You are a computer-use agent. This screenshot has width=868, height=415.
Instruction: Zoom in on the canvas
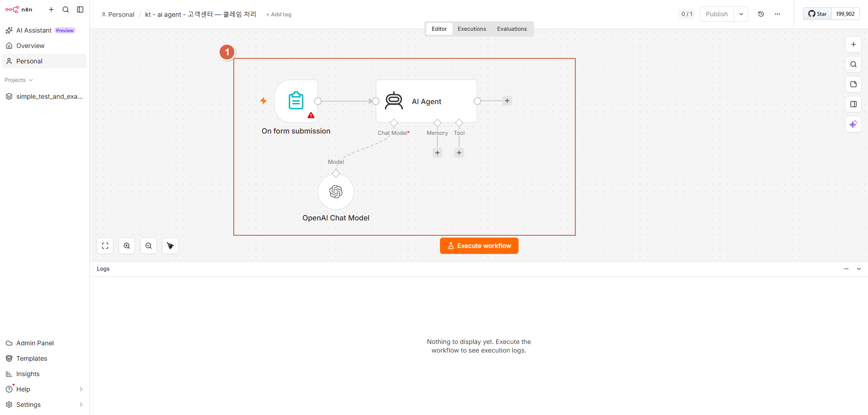coord(127,246)
